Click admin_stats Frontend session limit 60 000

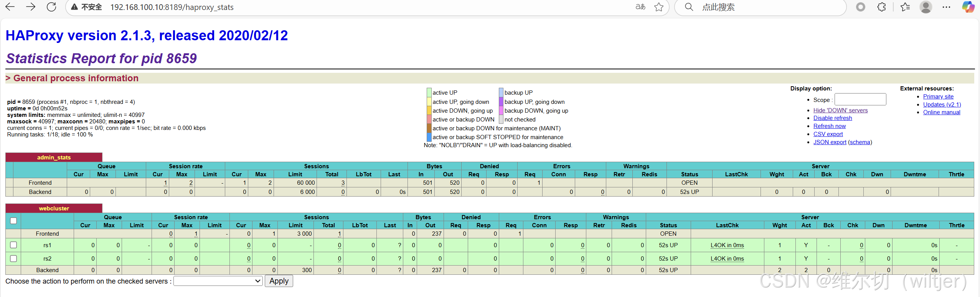click(306, 183)
